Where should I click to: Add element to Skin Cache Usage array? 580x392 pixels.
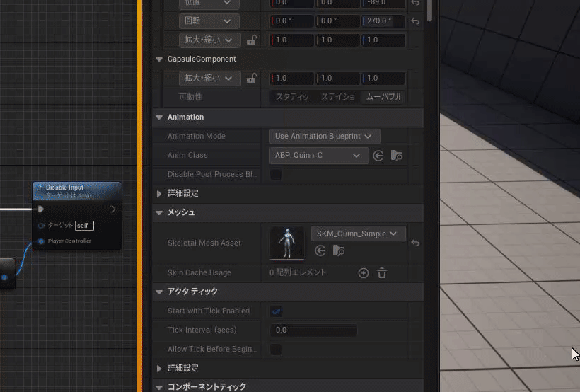[x=364, y=273]
